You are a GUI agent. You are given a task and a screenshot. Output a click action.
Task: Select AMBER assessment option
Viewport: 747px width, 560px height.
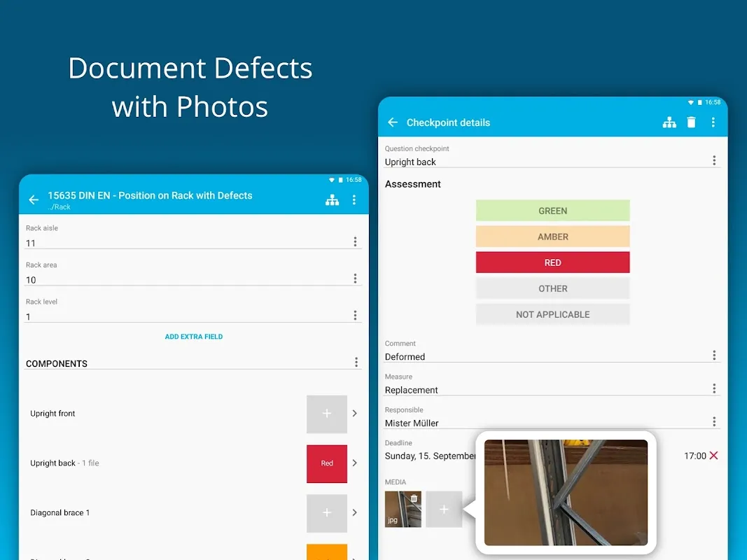point(552,237)
